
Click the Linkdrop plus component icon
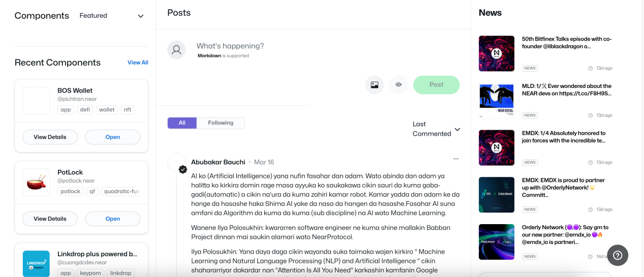37,263
